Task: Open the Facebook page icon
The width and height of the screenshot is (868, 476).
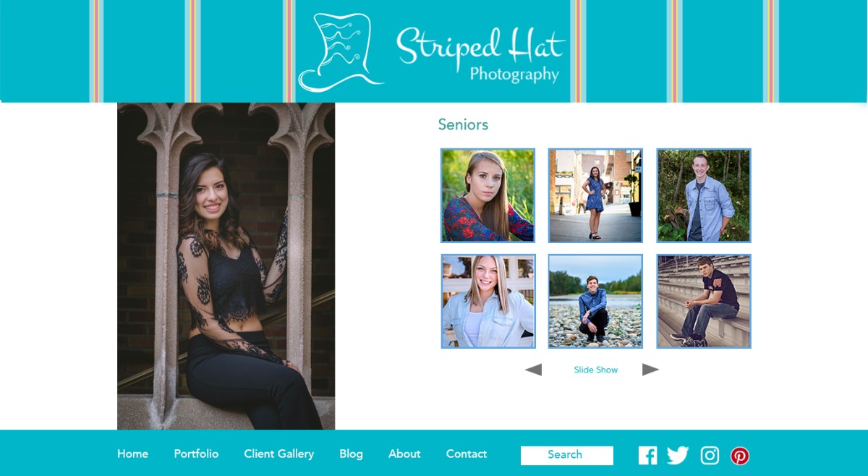Action: point(647,455)
